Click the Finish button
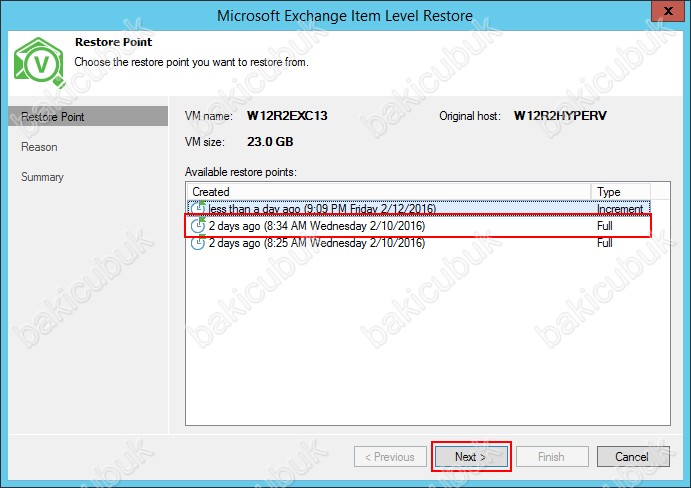The width and height of the screenshot is (691, 488). click(552, 457)
